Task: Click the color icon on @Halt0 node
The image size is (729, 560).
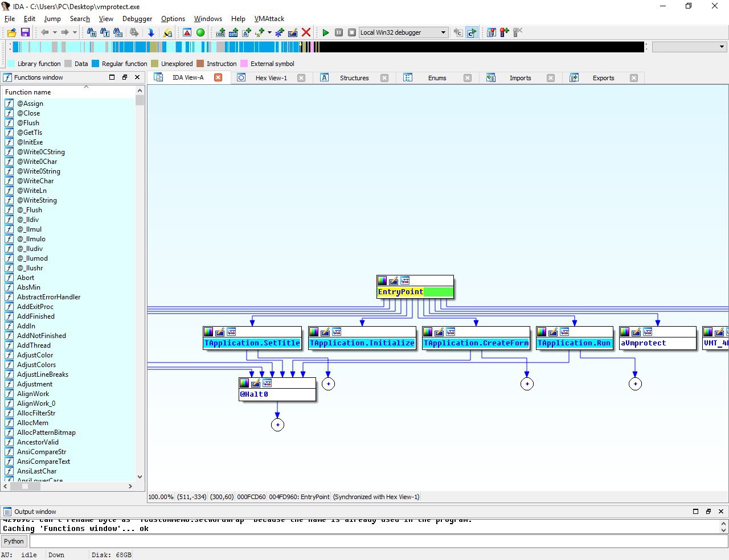Action: 244,383
